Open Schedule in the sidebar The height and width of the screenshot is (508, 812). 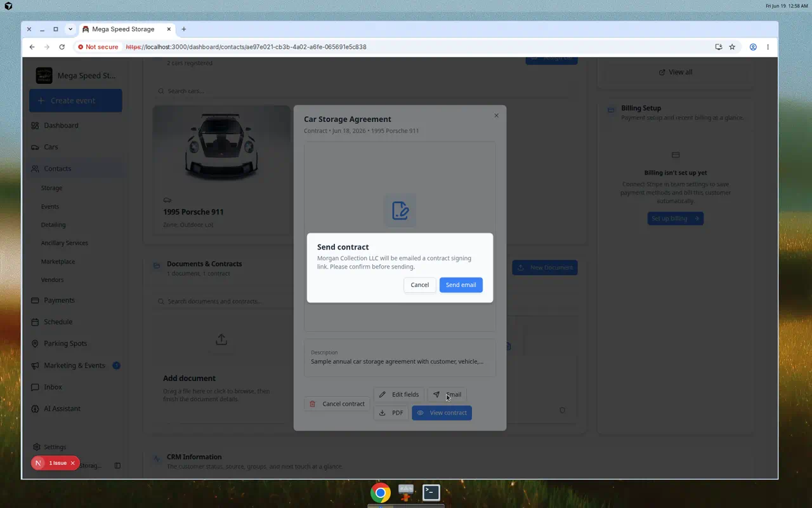58,321
